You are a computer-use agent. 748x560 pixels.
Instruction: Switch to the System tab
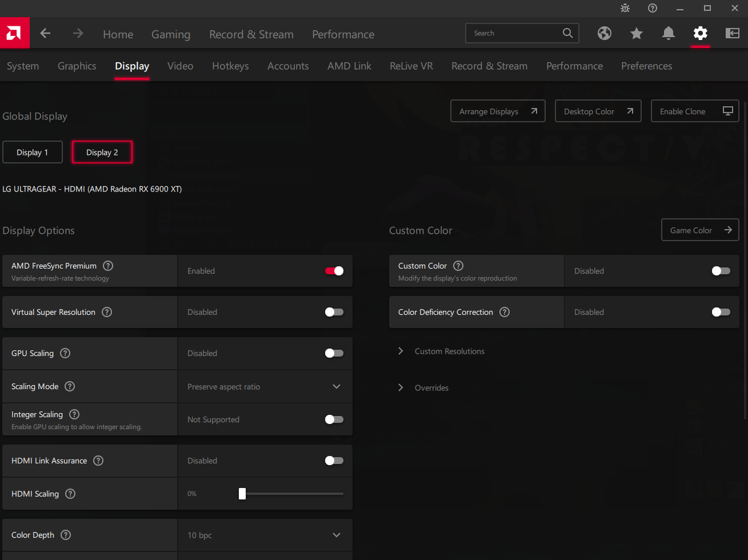(23, 66)
